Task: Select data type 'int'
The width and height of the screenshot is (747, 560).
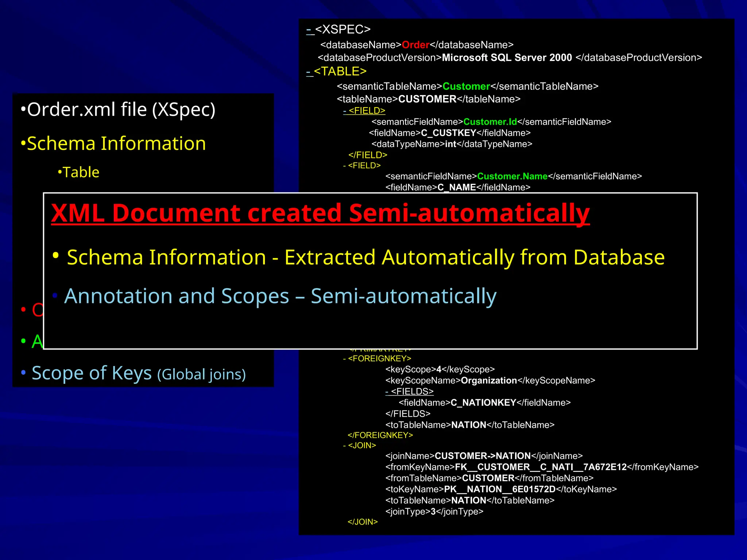Action: (x=450, y=144)
